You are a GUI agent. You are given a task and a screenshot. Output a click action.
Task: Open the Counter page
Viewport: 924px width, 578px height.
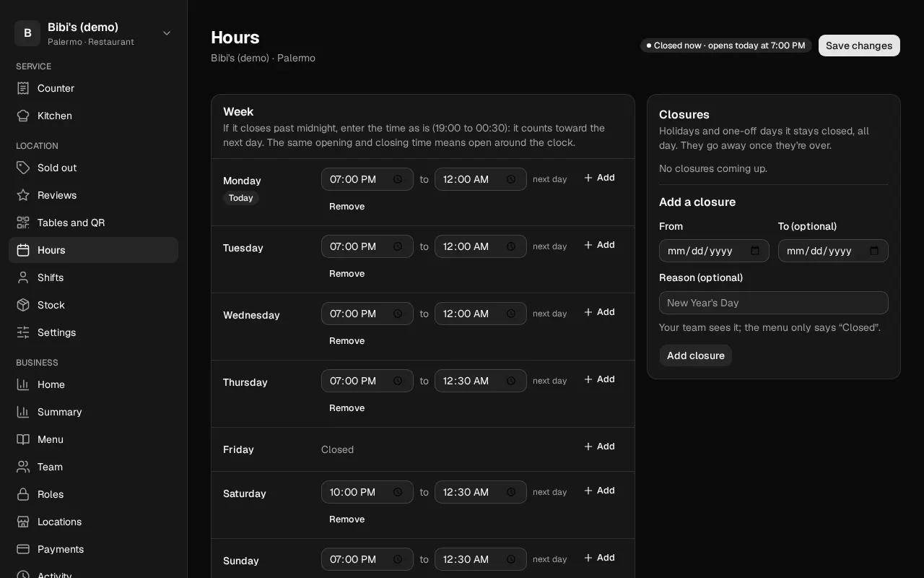tap(93, 88)
